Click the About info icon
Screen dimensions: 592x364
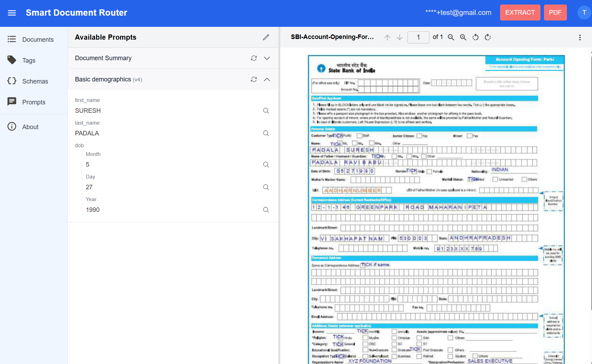pyautogui.click(x=12, y=126)
